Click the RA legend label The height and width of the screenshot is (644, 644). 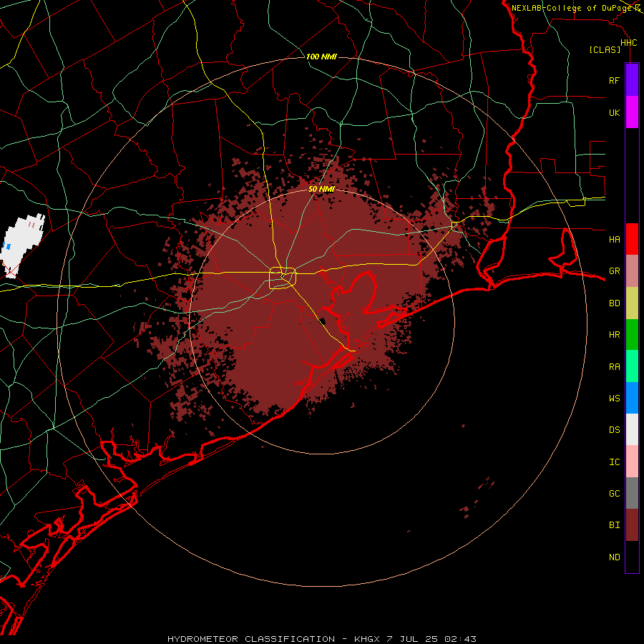(614, 366)
